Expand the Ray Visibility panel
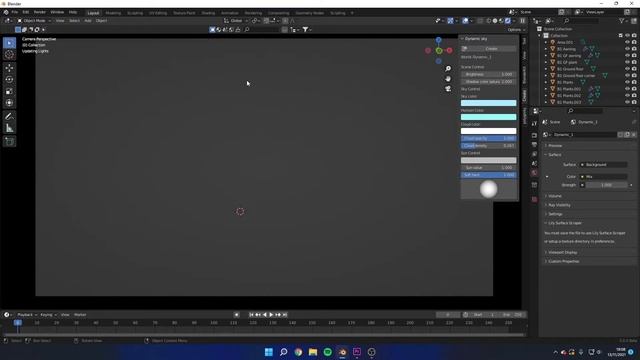This screenshot has height=360, width=640. point(559,205)
